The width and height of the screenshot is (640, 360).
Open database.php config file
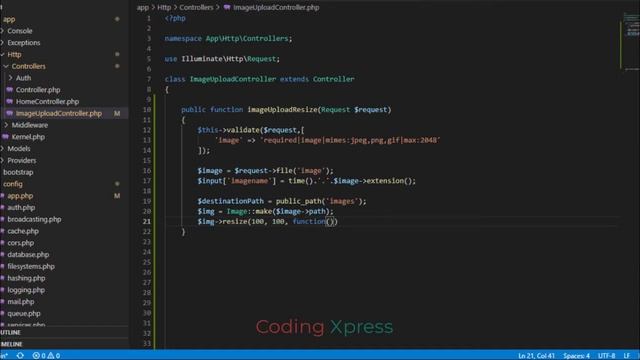pos(28,255)
